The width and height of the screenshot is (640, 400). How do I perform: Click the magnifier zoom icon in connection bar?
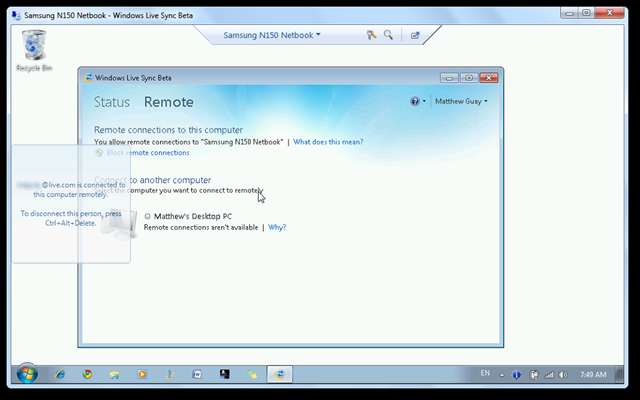(388, 35)
